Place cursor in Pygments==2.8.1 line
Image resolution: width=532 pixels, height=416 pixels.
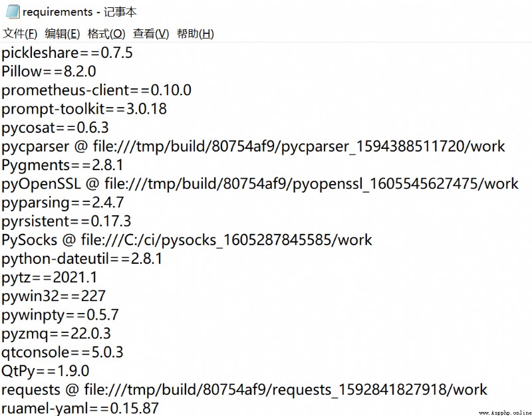pos(62,165)
